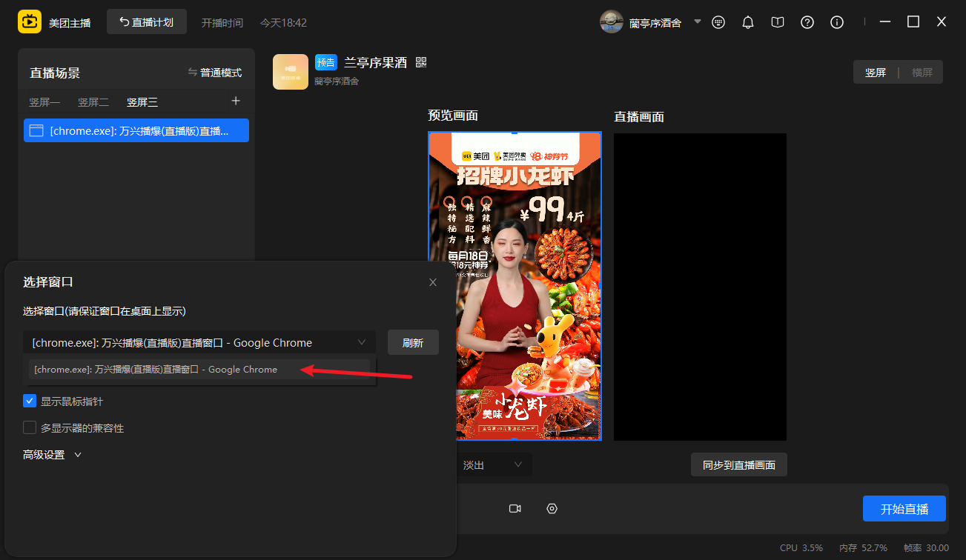Switch scene mode via 普通模式
The height and width of the screenshot is (560, 966).
[x=215, y=73]
